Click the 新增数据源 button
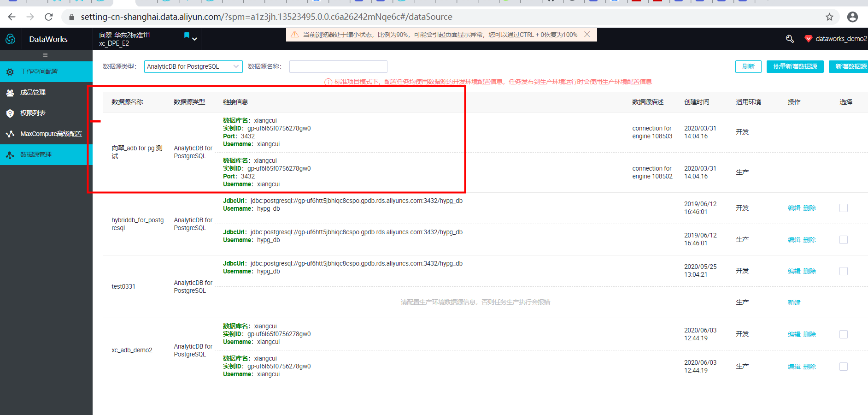 [x=849, y=66]
